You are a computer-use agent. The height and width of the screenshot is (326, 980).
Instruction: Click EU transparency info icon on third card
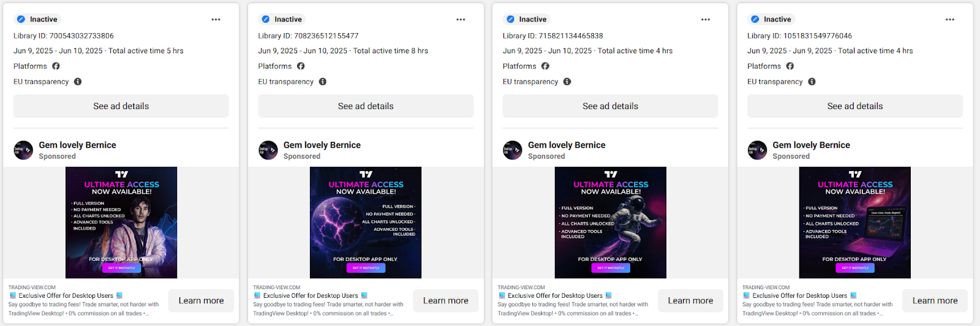click(x=567, y=81)
